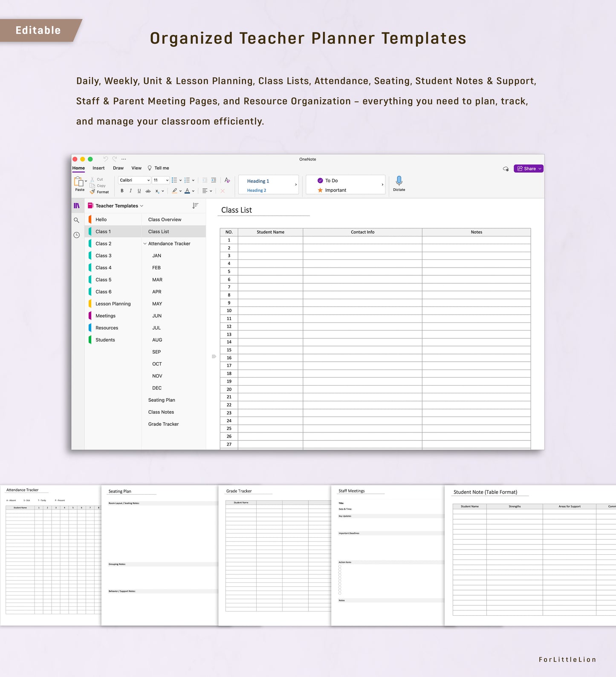Viewport: 616px width, 677px height.
Task: Click the page sort icon
Action: pos(195,206)
